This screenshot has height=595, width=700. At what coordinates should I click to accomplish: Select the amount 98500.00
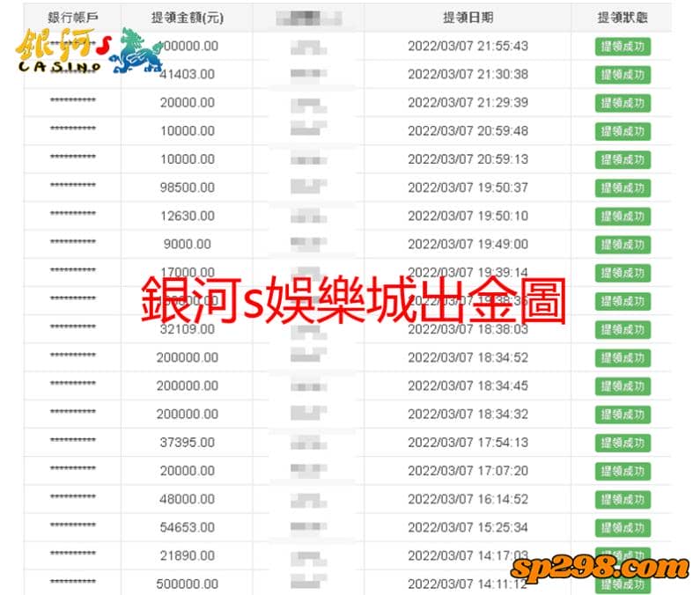click(188, 187)
